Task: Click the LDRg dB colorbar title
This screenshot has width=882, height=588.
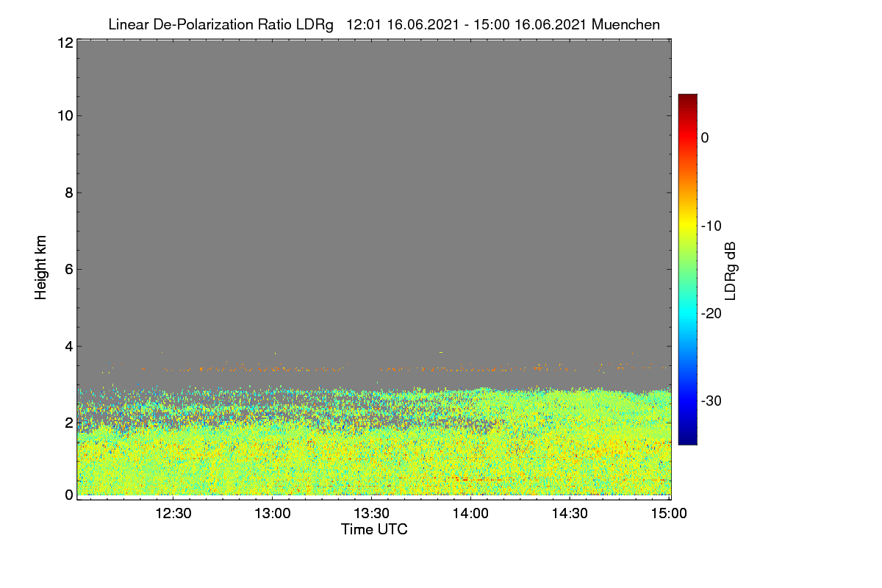Action: (x=731, y=270)
